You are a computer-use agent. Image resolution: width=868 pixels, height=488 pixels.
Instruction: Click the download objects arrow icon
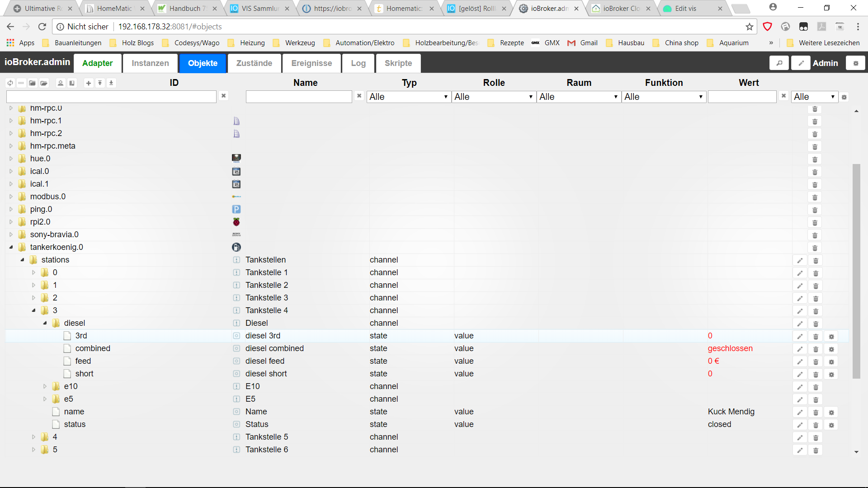(x=111, y=83)
